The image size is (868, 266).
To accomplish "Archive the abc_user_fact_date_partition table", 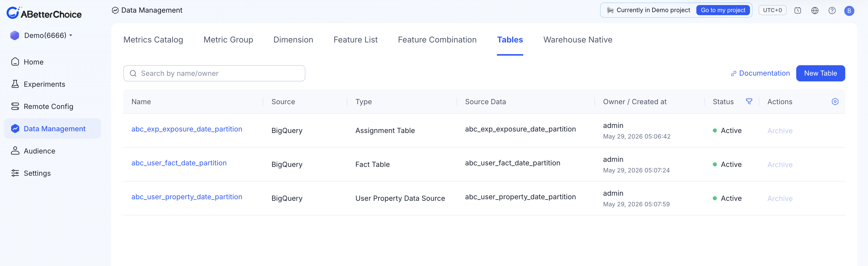I will (x=780, y=165).
